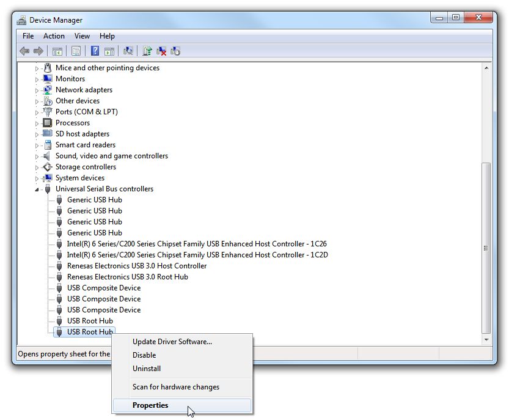Toggle Show/Hide Action Pane toolbar icon

109,51
